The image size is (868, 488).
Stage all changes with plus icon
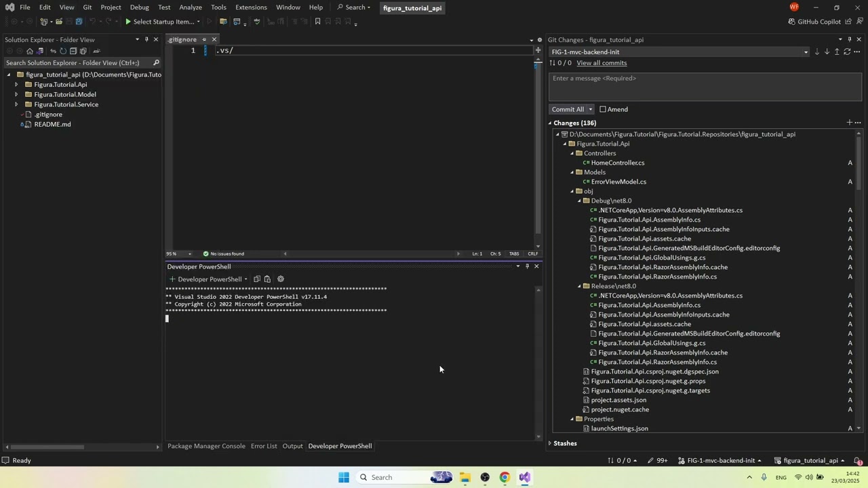point(849,123)
